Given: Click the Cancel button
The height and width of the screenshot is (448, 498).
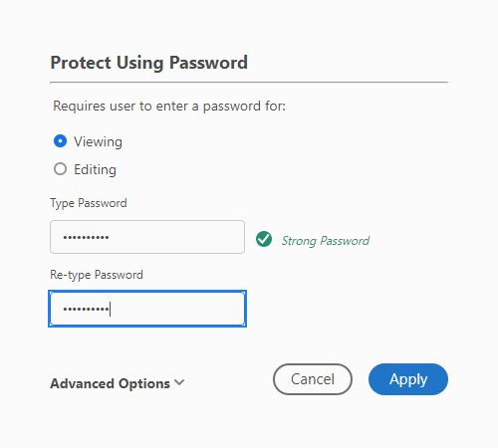Looking at the screenshot, I should 313,379.
